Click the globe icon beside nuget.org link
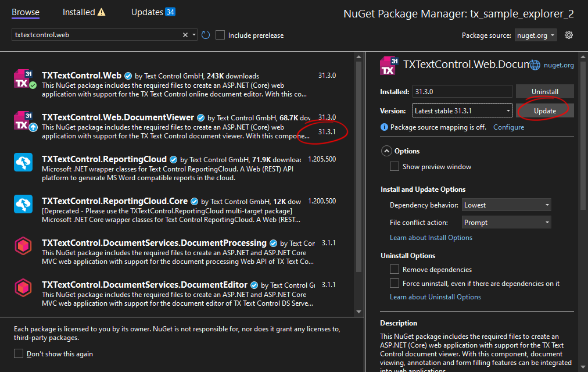 point(535,65)
